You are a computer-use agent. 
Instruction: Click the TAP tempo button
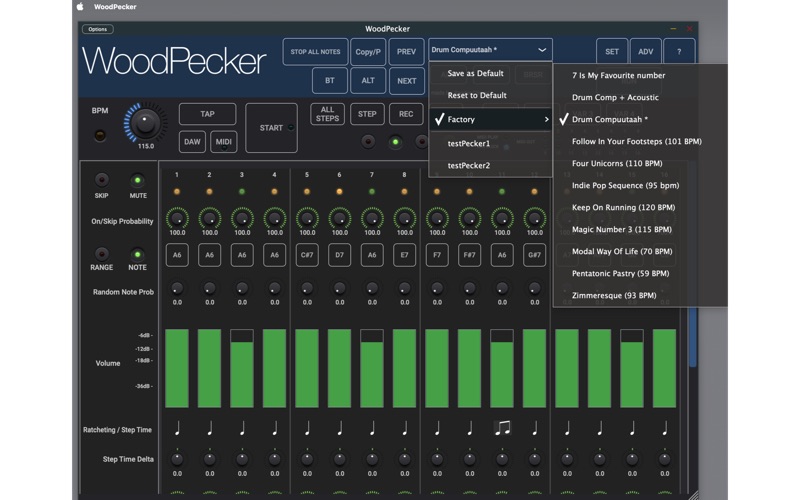(x=208, y=114)
